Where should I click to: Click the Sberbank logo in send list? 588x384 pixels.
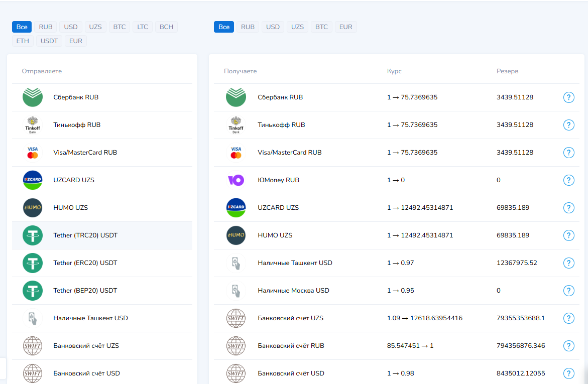(x=33, y=97)
